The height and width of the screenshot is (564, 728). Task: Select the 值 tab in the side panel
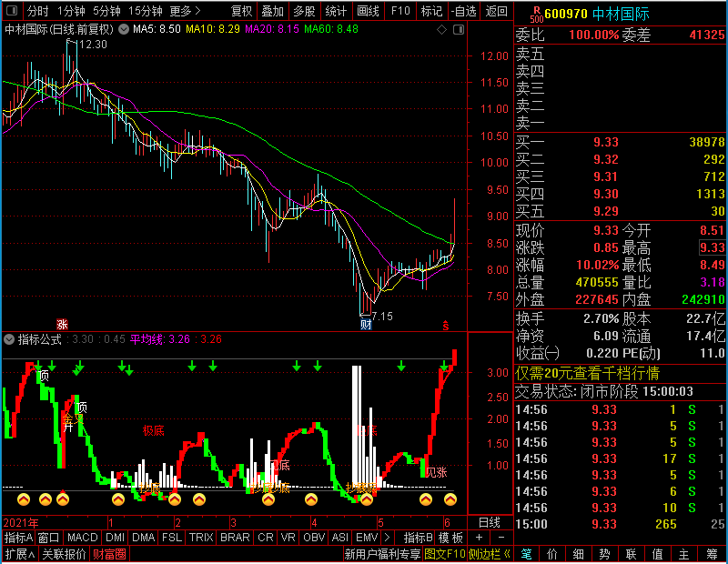point(657,554)
